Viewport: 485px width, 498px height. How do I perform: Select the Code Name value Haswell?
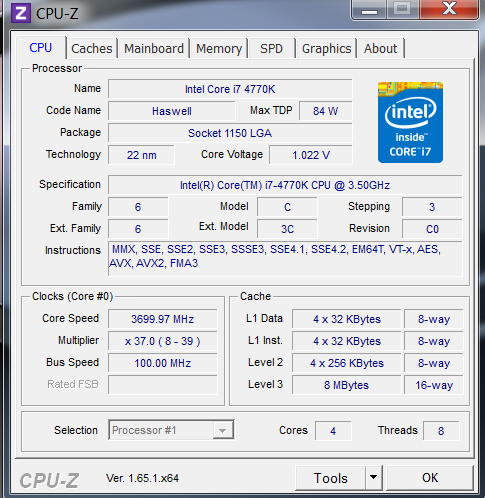click(172, 111)
